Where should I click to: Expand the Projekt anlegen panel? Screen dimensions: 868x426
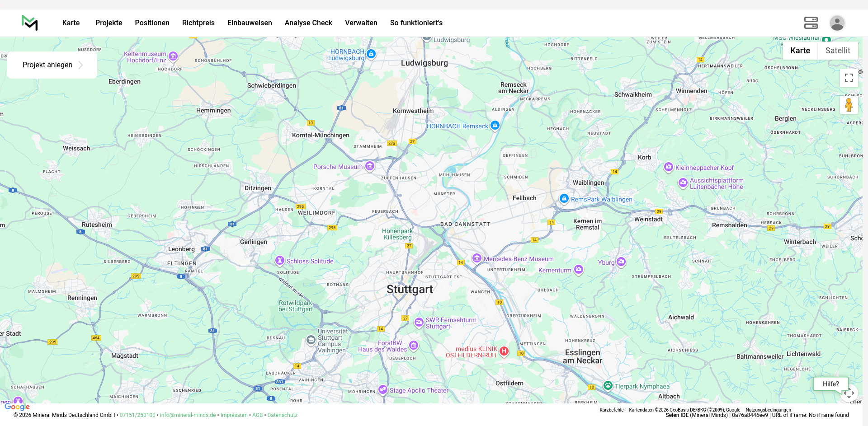52,65
